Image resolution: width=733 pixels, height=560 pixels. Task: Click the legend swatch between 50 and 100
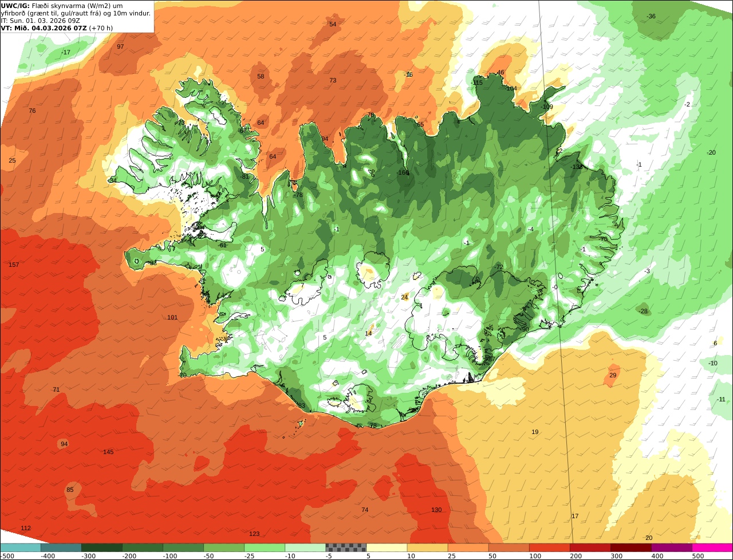(x=508, y=547)
